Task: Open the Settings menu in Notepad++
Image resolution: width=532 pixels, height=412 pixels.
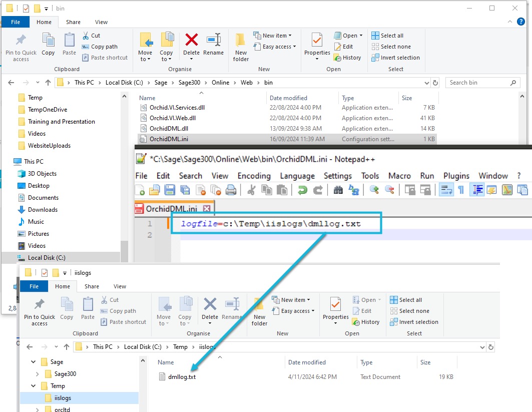Action: (x=338, y=176)
